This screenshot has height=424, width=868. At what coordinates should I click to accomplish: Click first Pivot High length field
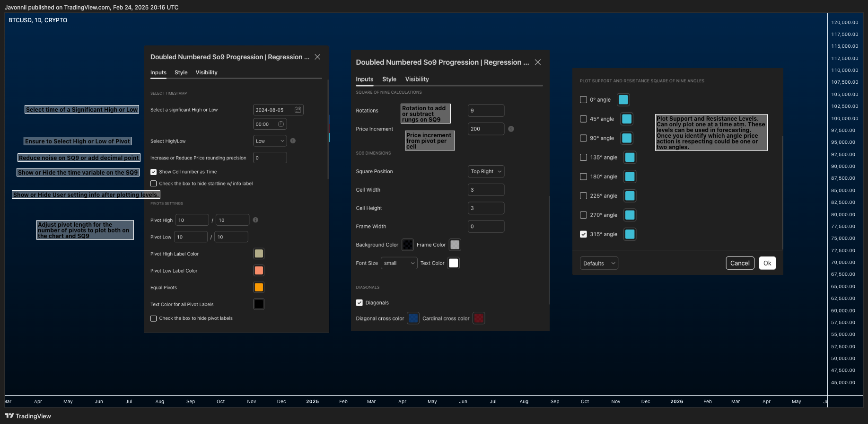(x=192, y=220)
